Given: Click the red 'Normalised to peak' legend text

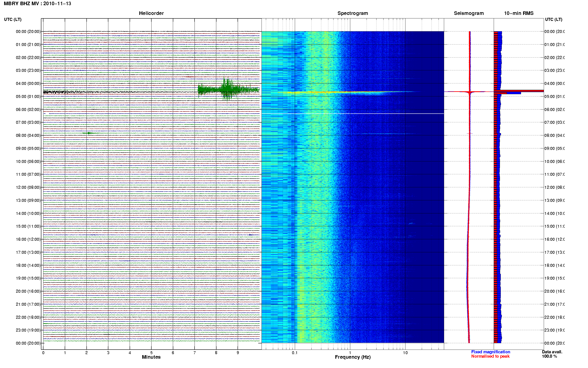Looking at the screenshot, I should [x=490, y=356].
